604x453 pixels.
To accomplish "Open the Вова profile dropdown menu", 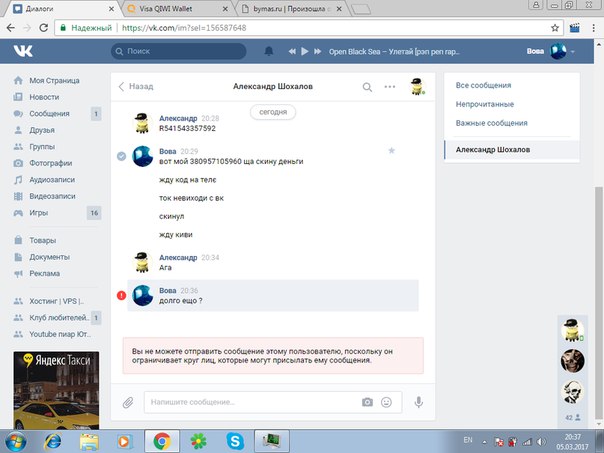I will [x=550, y=50].
